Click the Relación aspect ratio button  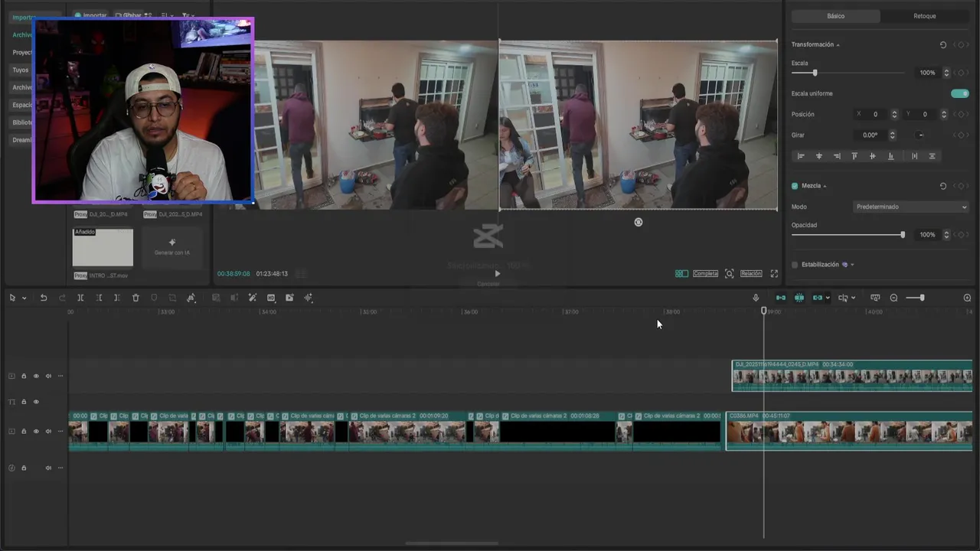[x=751, y=273]
